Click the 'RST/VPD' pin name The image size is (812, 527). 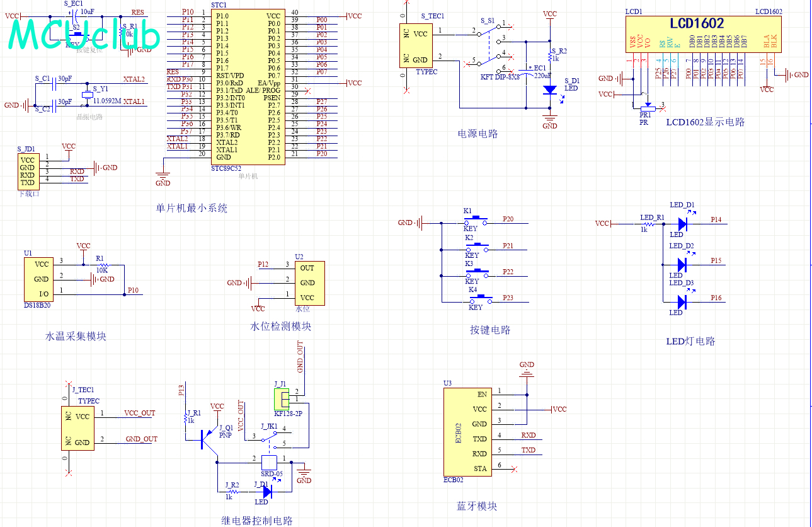[x=229, y=75]
